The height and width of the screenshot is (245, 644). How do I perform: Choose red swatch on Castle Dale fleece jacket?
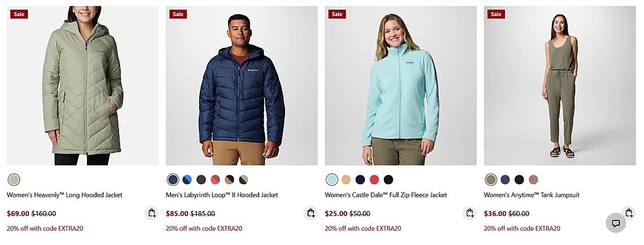[x=374, y=180]
